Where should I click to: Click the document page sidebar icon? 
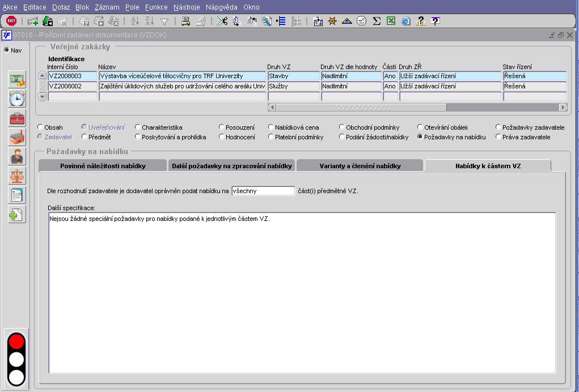coord(17,195)
